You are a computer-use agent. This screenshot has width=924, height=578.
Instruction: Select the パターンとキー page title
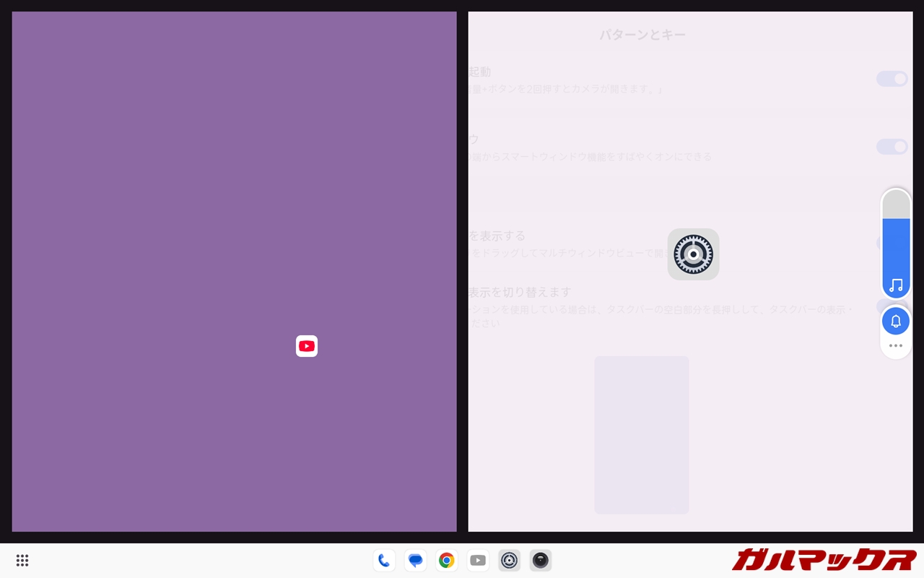click(642, 35)
